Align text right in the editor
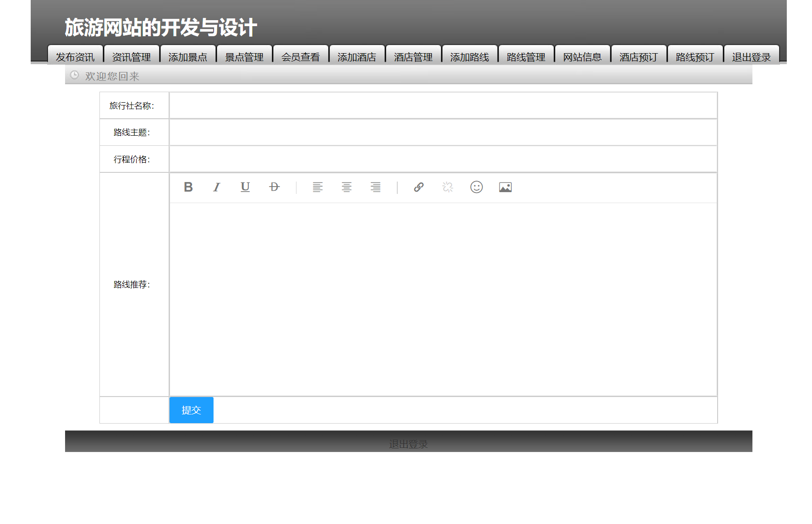Screen dimensions: 812x524 point(375,187)
